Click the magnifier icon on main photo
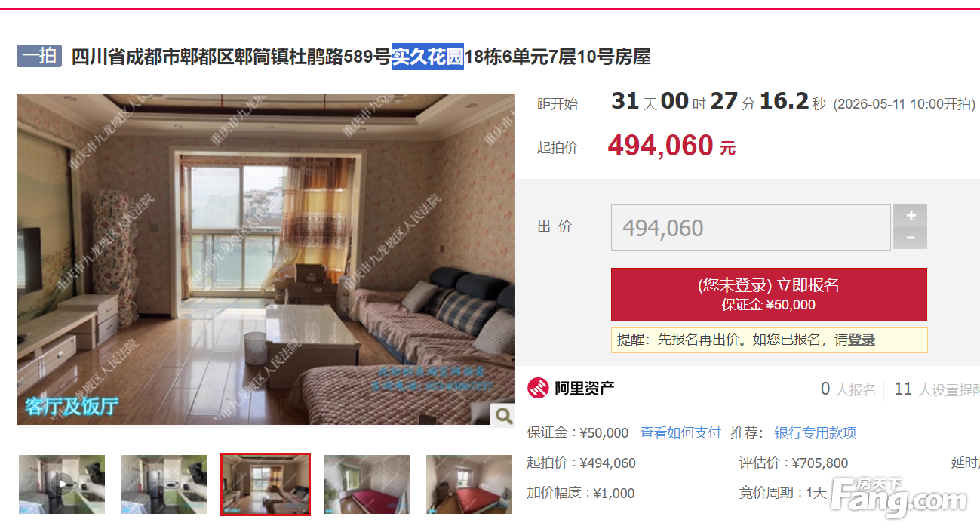 click(x=502, y=414)
